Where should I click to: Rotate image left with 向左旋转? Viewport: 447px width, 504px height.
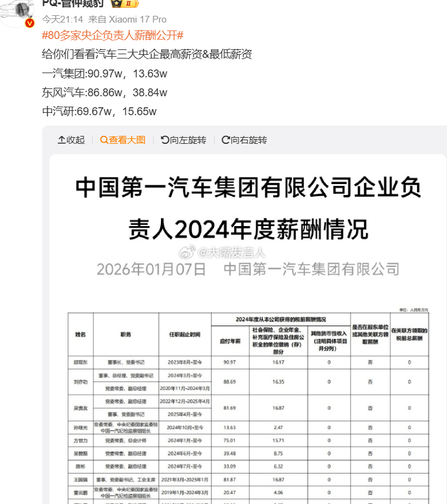184,140
